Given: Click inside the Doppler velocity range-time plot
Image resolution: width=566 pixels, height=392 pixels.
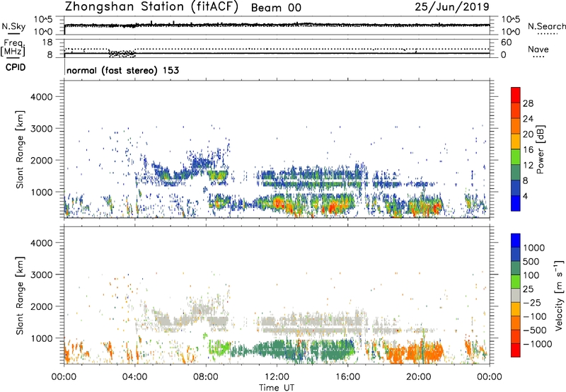Looking at the screenshot, I should [277, 295].
